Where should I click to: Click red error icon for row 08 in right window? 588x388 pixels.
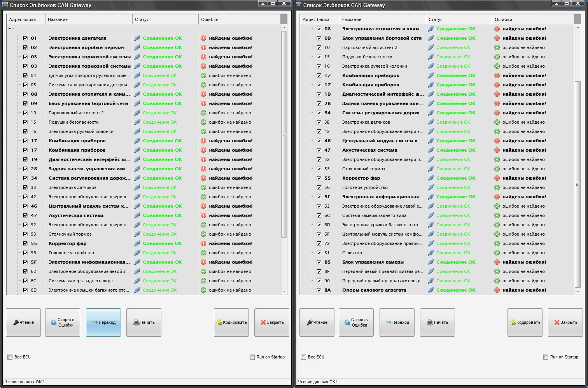tap(497, 29)
